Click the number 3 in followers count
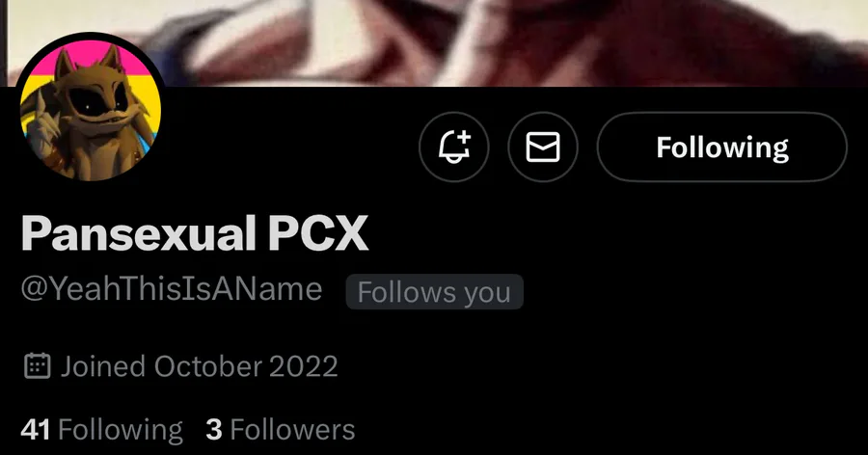 click(x=214, y=430)
